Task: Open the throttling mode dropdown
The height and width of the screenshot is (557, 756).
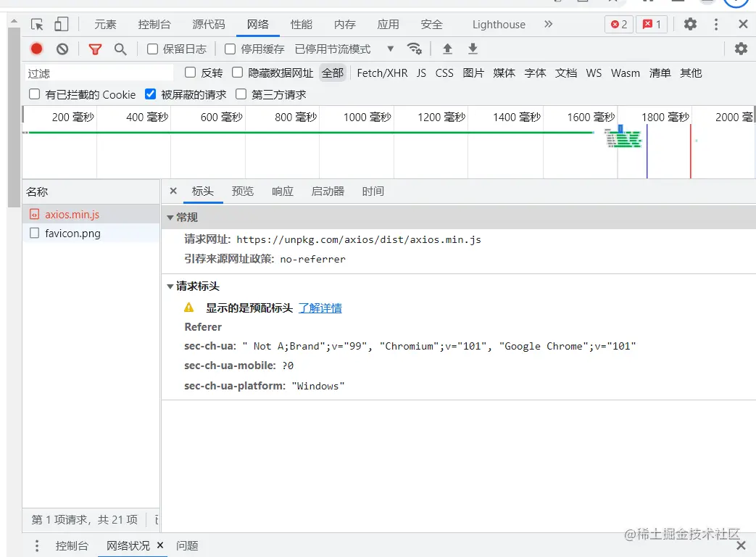Action: (389, 49)
